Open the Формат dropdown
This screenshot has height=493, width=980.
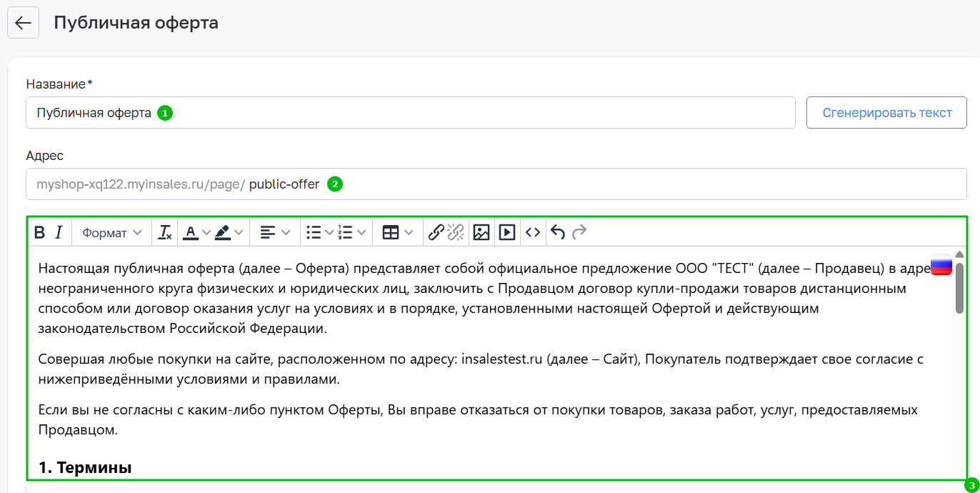[x=111, y=232]
